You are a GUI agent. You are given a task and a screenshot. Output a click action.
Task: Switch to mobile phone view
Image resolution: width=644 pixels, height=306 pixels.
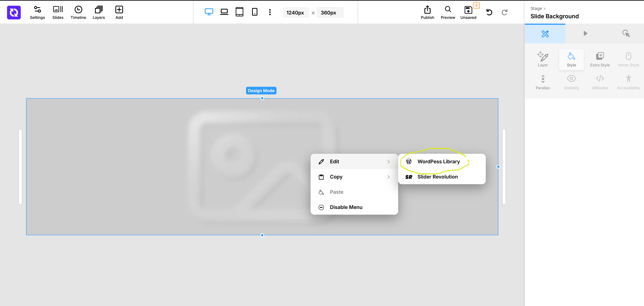255,12
